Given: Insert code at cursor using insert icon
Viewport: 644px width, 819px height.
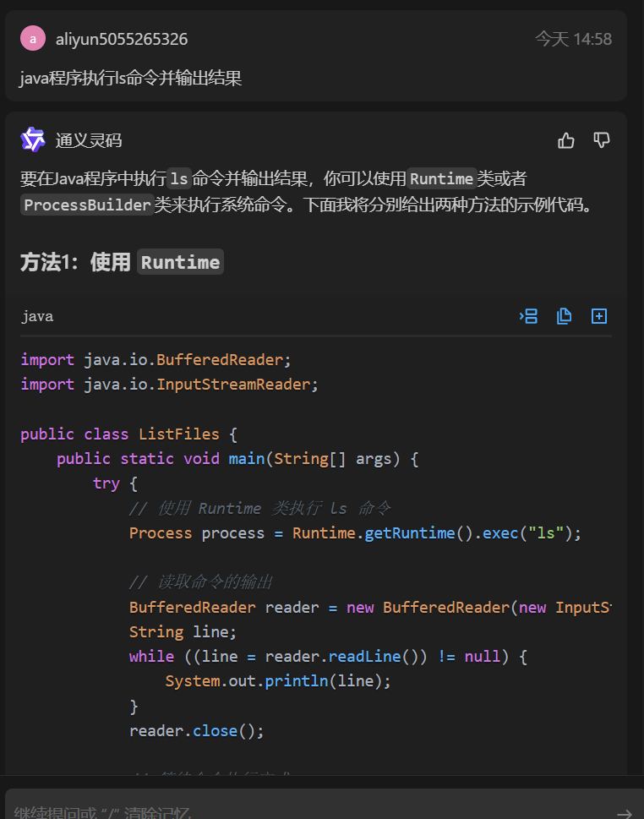Looking at the screenshot, I should click(528, 316).
